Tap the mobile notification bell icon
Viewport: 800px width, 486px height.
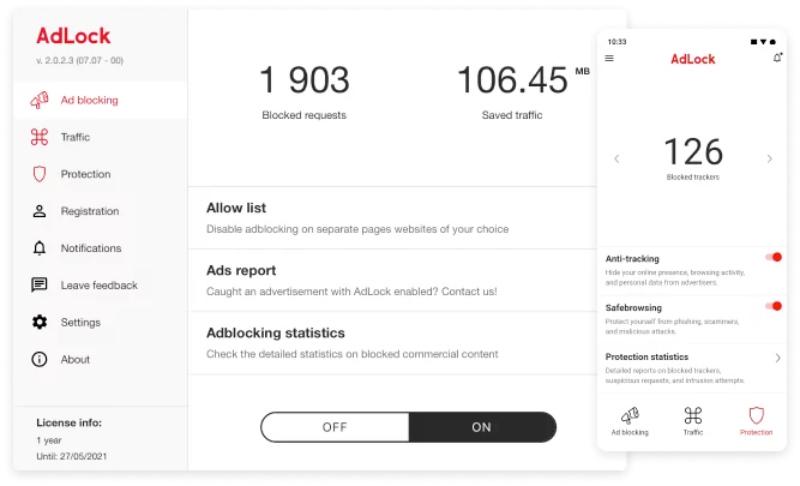pyautogui.click(x=777, y=58)
